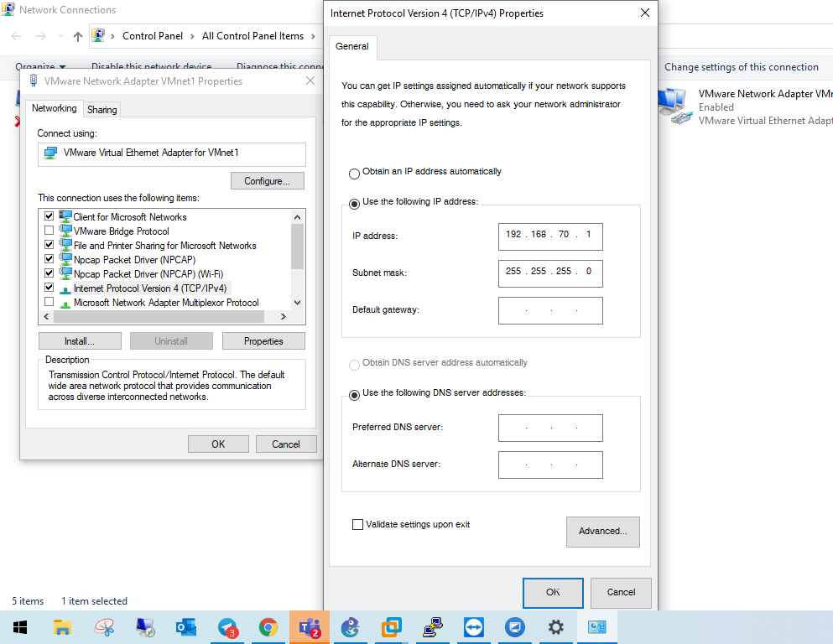Click right arrow of horizontal list scrollbar
This screenshot has width=833, height=644.
284,316
